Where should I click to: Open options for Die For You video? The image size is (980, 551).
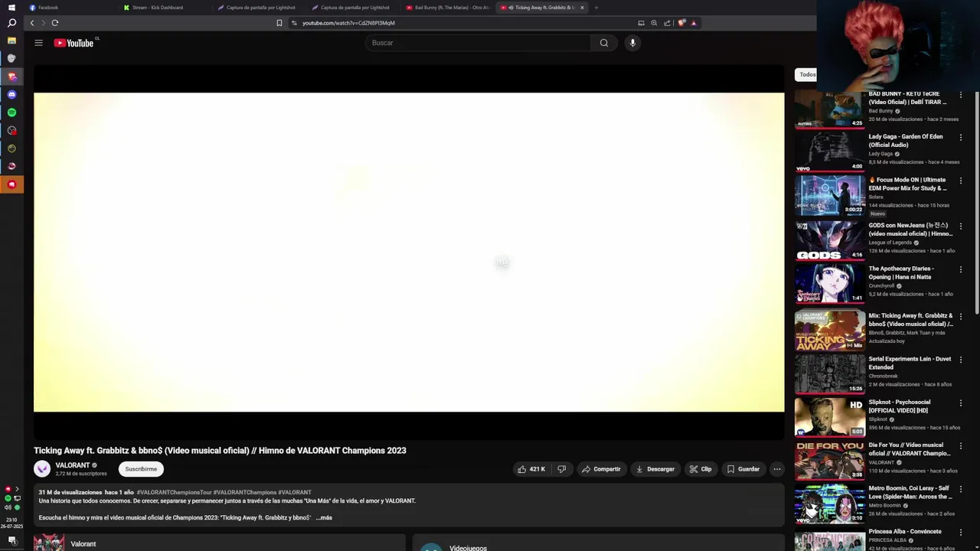click(x=961, y=446)
